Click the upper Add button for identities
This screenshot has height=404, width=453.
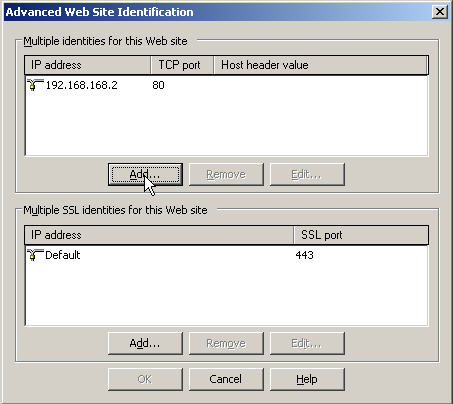(145, 174)
